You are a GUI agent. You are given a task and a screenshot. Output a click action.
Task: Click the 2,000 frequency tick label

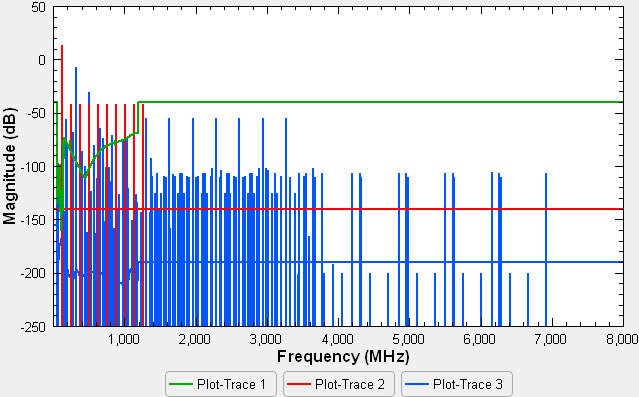[195, 339]
